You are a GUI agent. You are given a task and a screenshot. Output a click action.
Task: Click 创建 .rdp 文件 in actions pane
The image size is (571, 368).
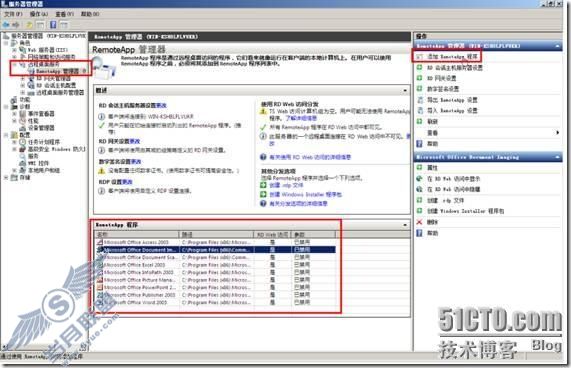coord(445,200)
